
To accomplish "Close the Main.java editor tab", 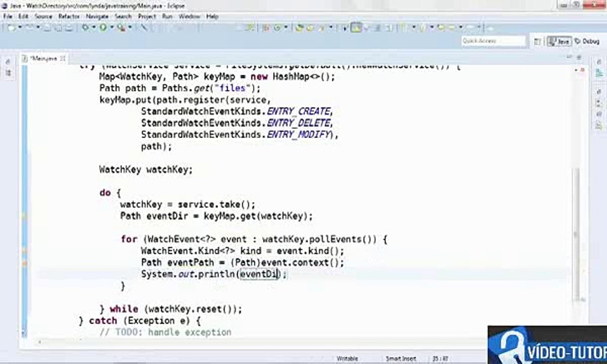I will pos(63,59).
